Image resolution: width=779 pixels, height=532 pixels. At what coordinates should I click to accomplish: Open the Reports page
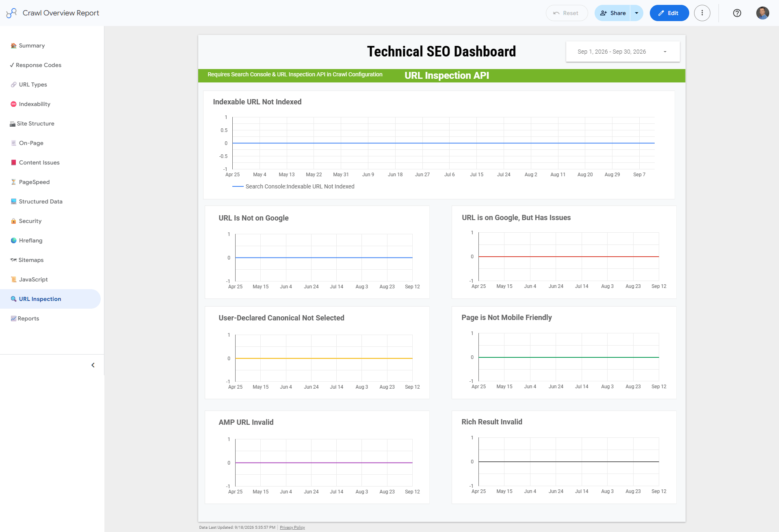click(x=50, y=318)
